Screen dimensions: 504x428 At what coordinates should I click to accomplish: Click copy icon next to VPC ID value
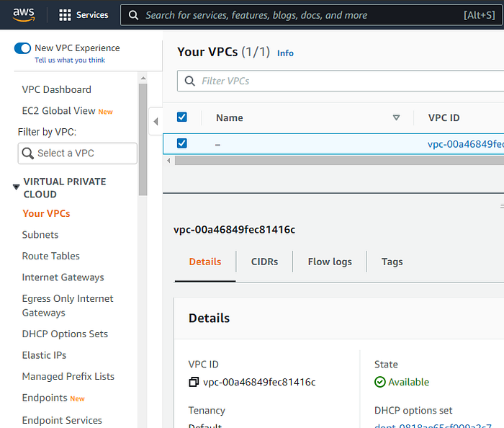click(194, 382)
